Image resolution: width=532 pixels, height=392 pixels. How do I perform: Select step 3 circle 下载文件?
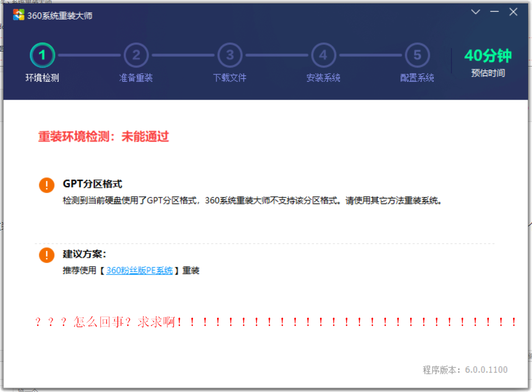coord(230,55)
